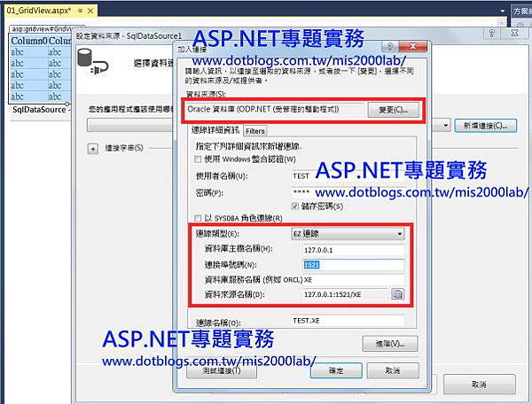Enable the connect as SYSDBA role checkbox
The image size is (532, 404).
(x=198, y=218)
